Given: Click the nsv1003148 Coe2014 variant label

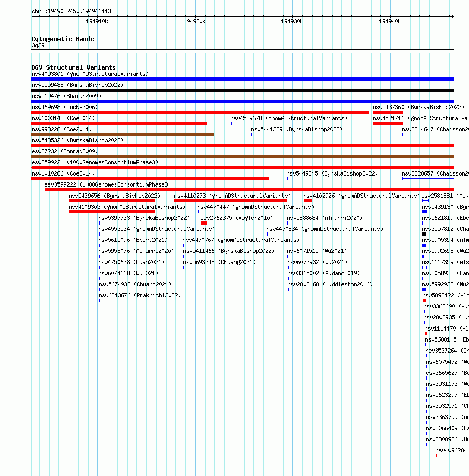Looking at the screenshot, I should tap(63, 119).
